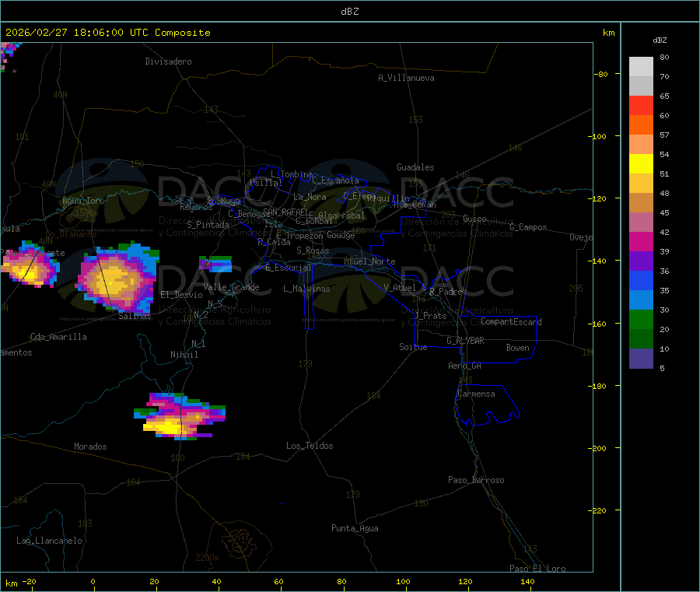Click the Goudge label
The width and height of the screenshot is (700, 592).
point(341,235)
